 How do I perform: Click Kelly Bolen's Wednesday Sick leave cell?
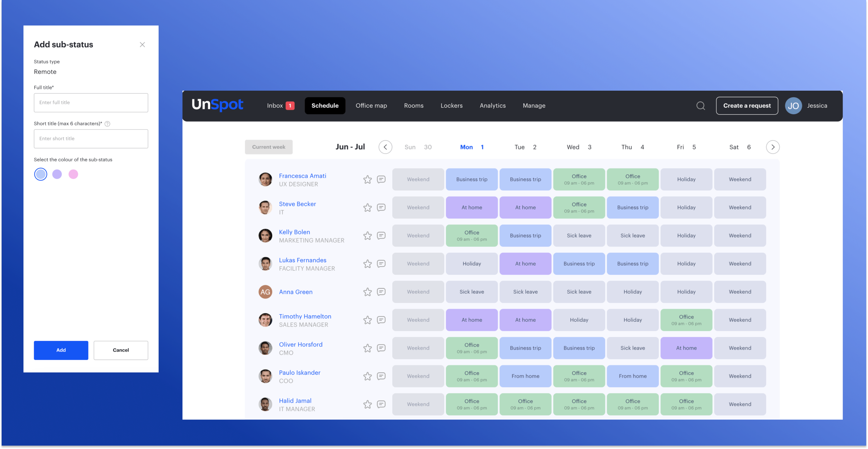pyautogui.click(x=579, y=236)
